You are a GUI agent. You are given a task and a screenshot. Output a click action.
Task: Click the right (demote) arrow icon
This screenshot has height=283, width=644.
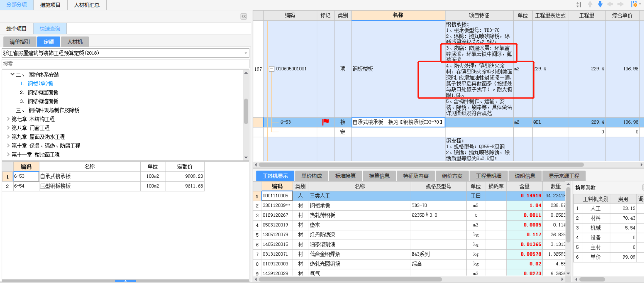[620, 4]
